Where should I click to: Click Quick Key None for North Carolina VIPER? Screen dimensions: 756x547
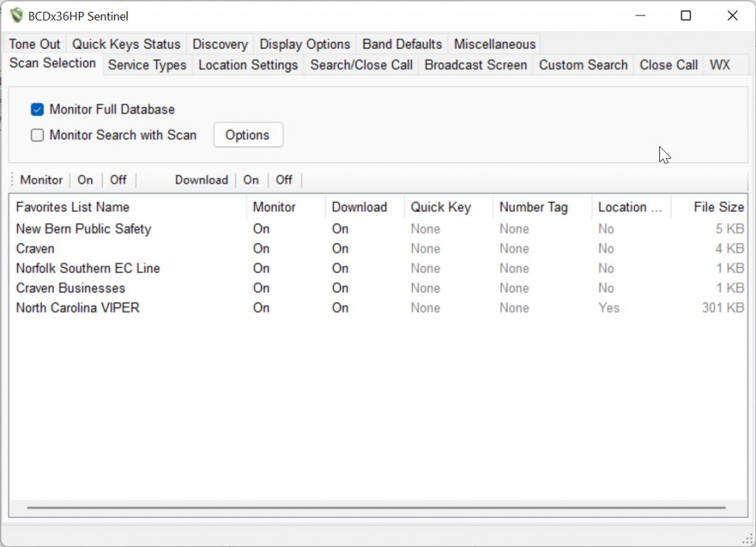425,308
